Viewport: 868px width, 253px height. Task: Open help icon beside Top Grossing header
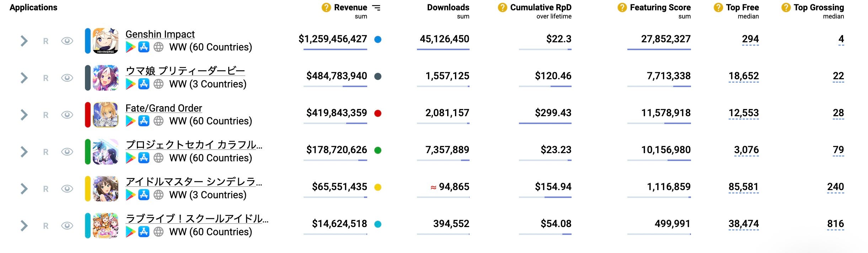click(x=786, y=7)
